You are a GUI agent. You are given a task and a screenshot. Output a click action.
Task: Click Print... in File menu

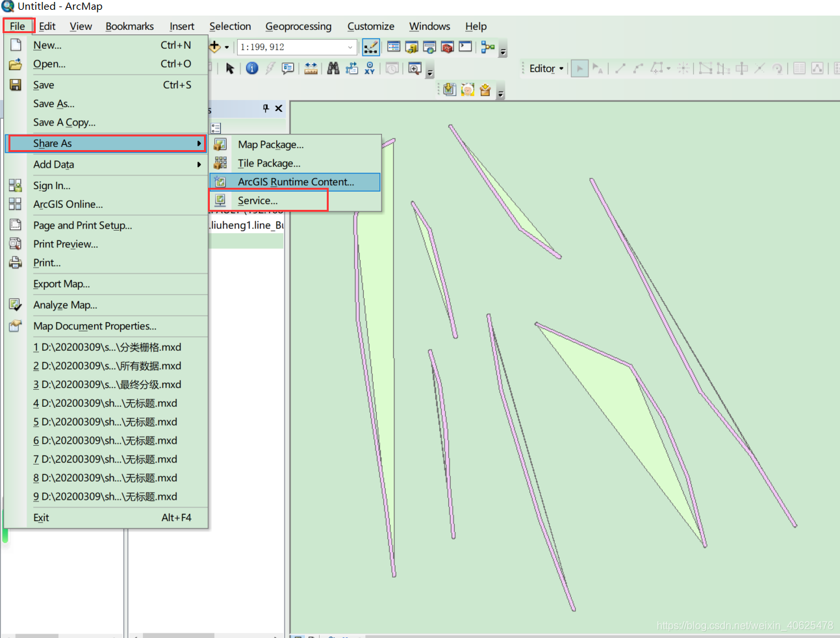pyautogui.click(x=106, y=263)
